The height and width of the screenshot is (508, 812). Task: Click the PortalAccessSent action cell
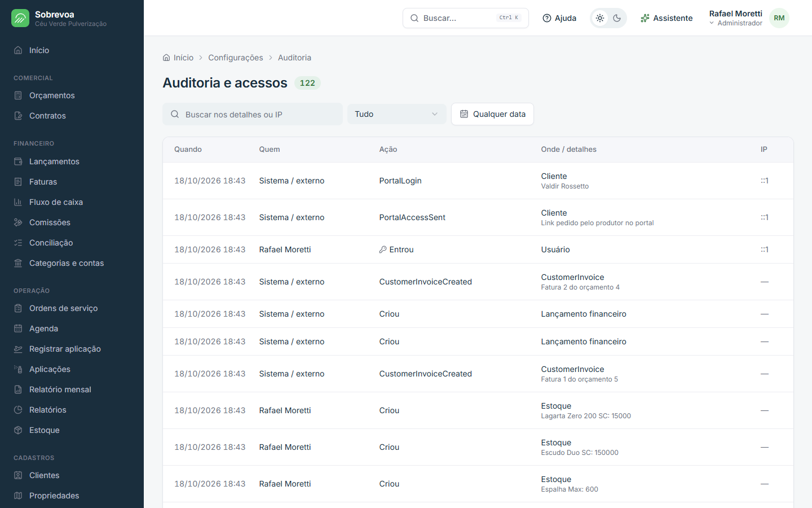412,217
